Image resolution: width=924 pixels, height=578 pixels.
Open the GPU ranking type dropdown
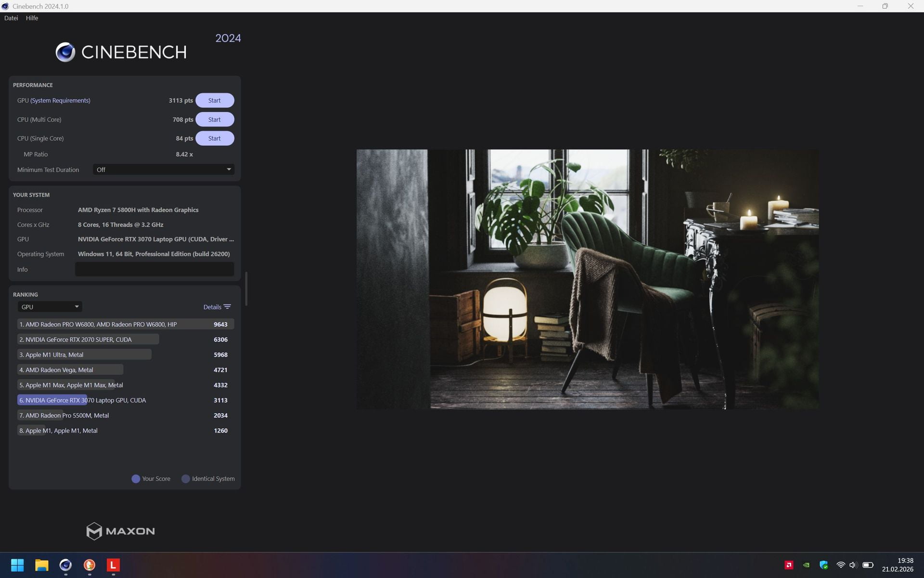[50, 307]
